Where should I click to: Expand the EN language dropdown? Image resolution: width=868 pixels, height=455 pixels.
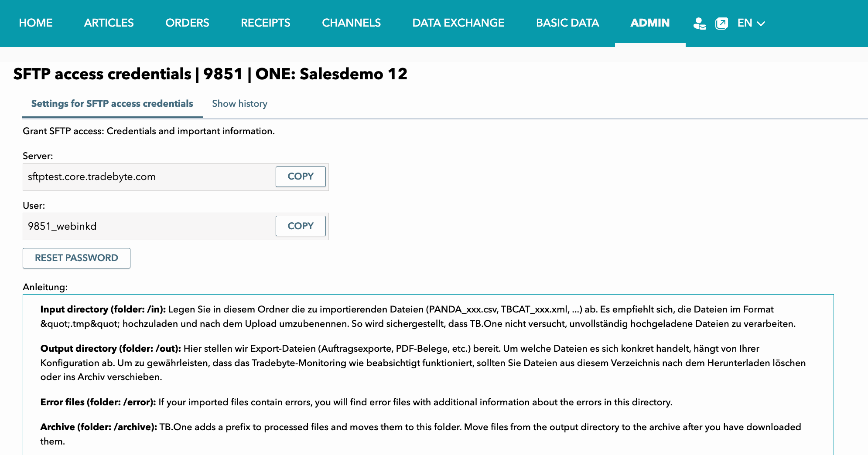(x=751, y=23)
